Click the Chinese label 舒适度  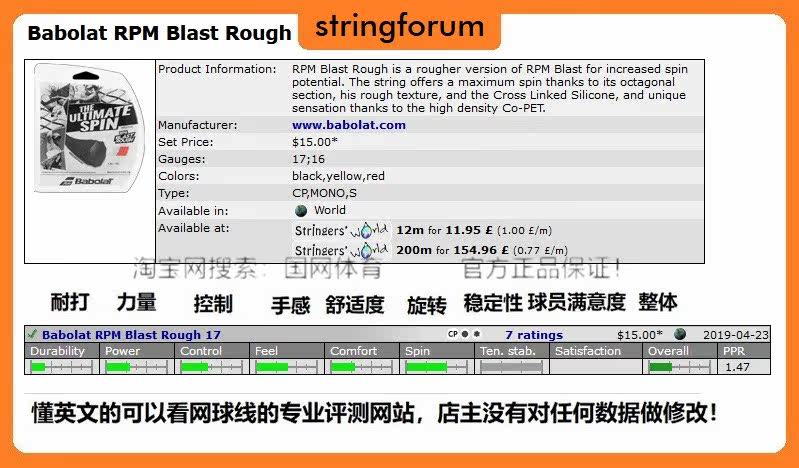[x=355, y=305]
